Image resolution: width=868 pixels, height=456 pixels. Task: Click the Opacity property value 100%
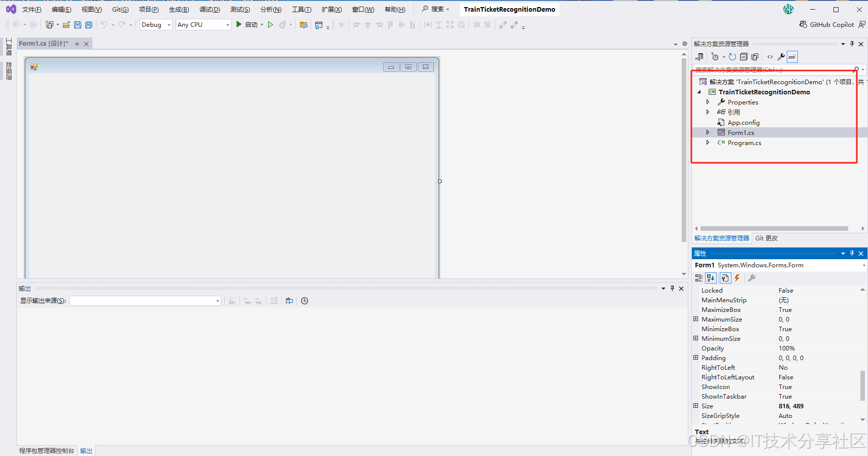click(x=787, y=348)
